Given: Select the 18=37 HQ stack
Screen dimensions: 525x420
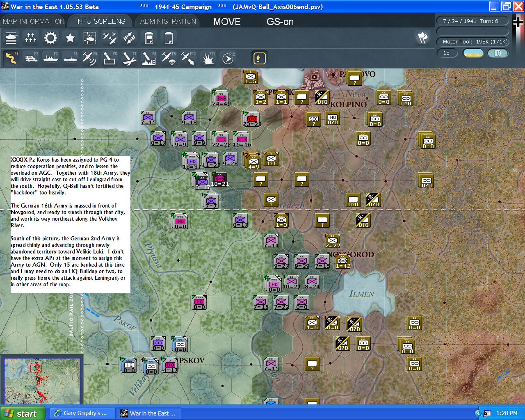Looking at the screenshot, I should (192, 161).
